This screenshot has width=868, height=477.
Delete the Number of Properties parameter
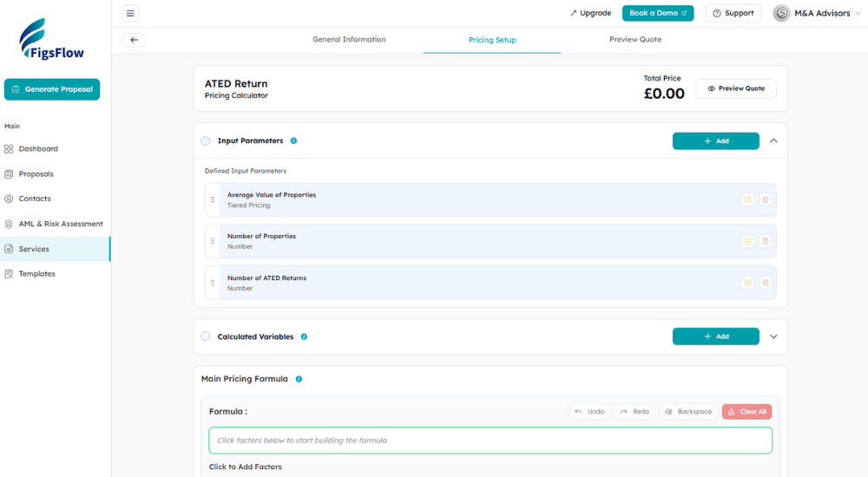point(765,241)
